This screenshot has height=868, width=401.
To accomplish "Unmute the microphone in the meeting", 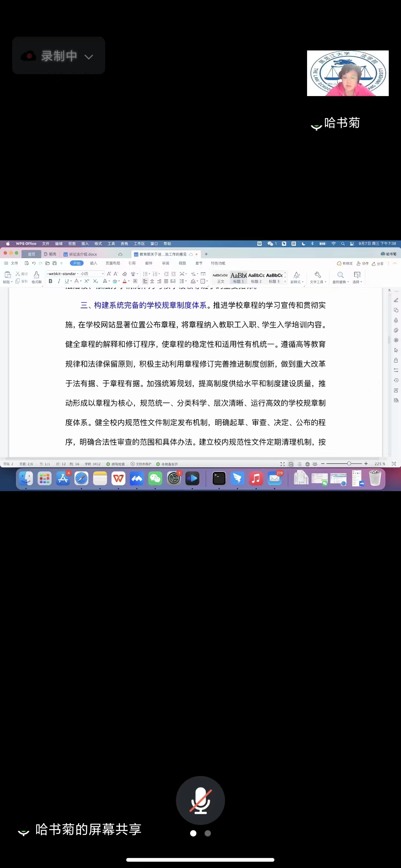I will [x=200, y=800].
